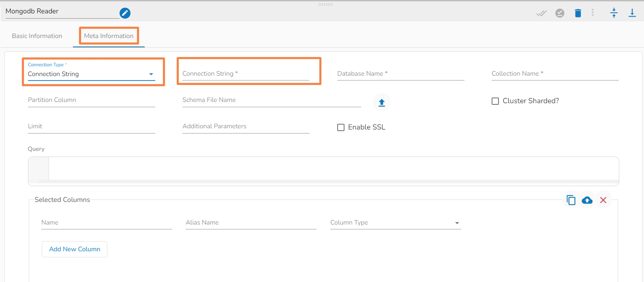Click the dock-to-bottom arrow icon
The width and height of the screenshot is (644, 282).
(x=632, y=13)
